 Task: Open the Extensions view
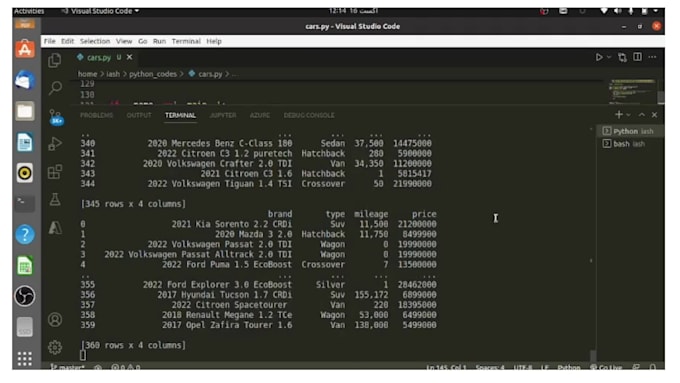tap(55, 172)
